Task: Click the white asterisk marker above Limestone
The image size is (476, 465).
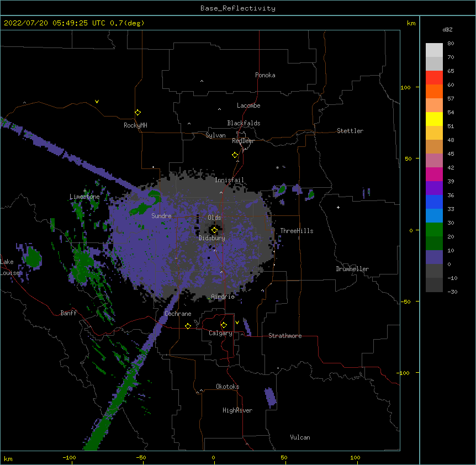Action: point(84,191)
